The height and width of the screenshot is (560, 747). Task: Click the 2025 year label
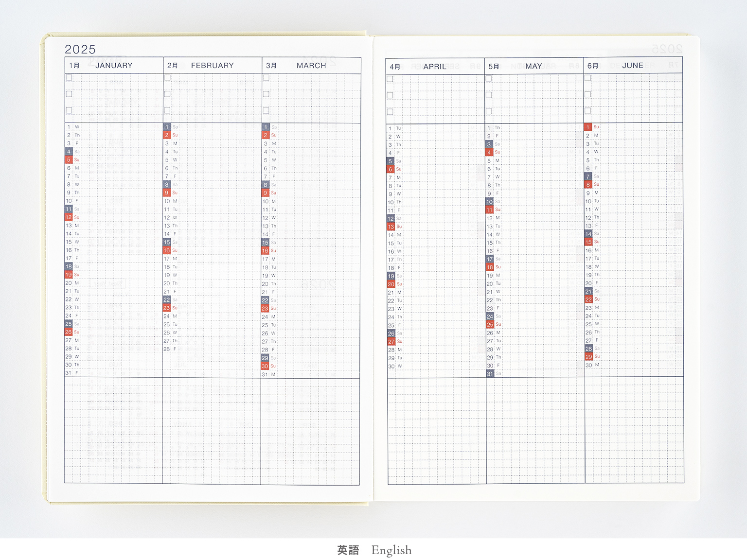(80, 50)
